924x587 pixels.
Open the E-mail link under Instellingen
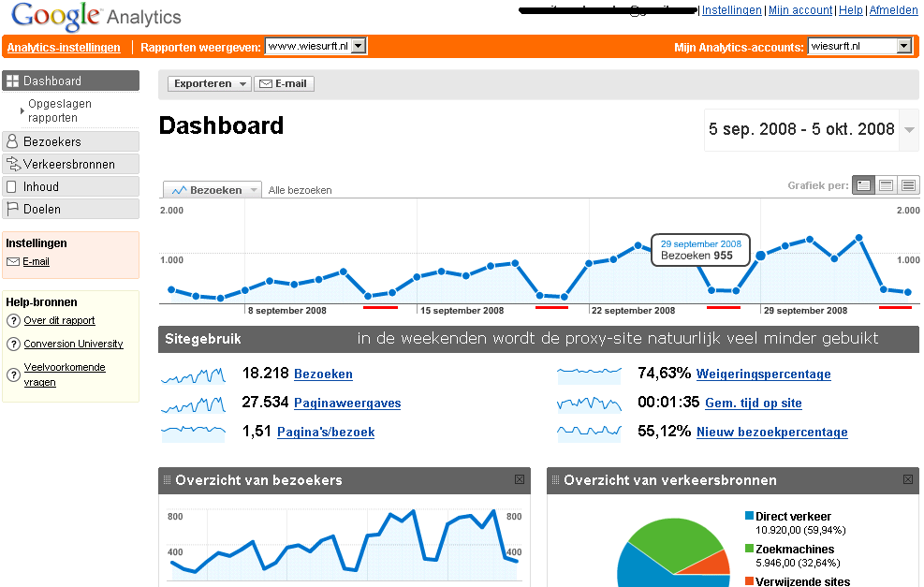tap(36, 262)
